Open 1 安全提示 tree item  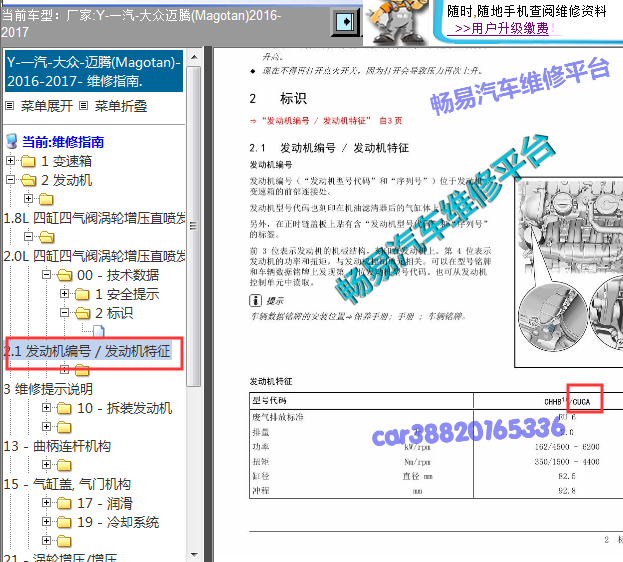click(127, 294)
